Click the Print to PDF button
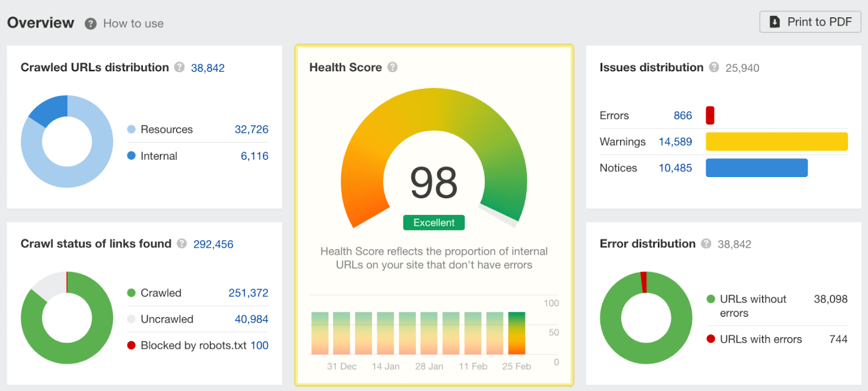Screen dimensions: 868x391 coord(810,22)
